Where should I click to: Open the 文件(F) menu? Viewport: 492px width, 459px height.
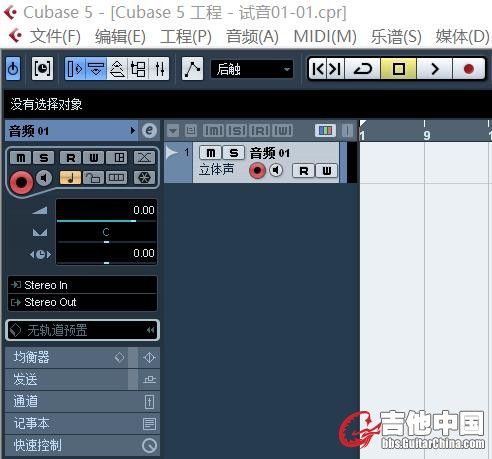tap(55, 36)
